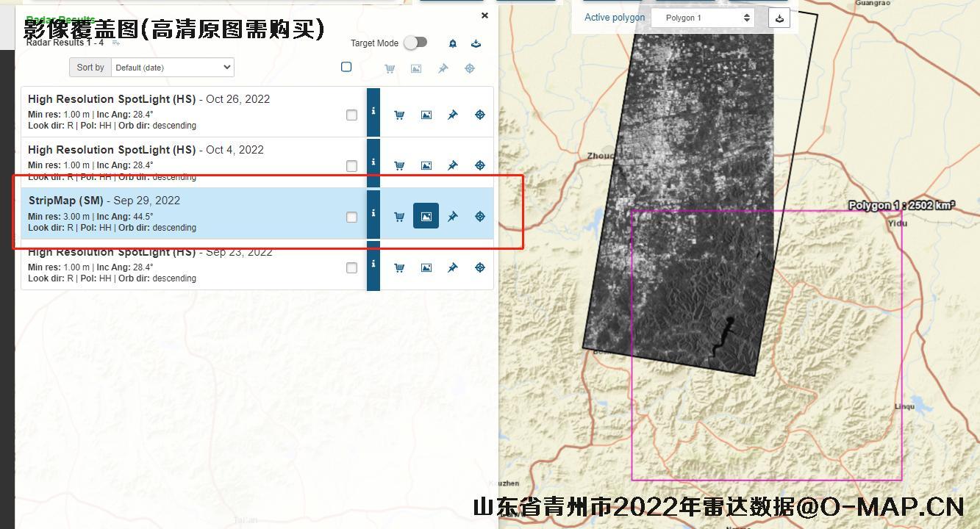Show previews for selected results header icon
The image size is (980, 529).
pyautogui.click(x=416, y=68)
